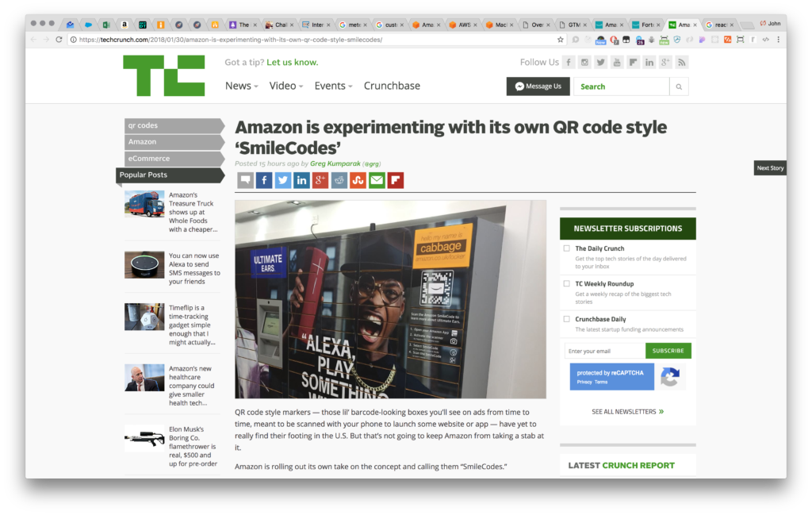The height and width of the screenshot is (515, 812).
Task: Click the TechCrunch TC logo
Action: (163, 75)
